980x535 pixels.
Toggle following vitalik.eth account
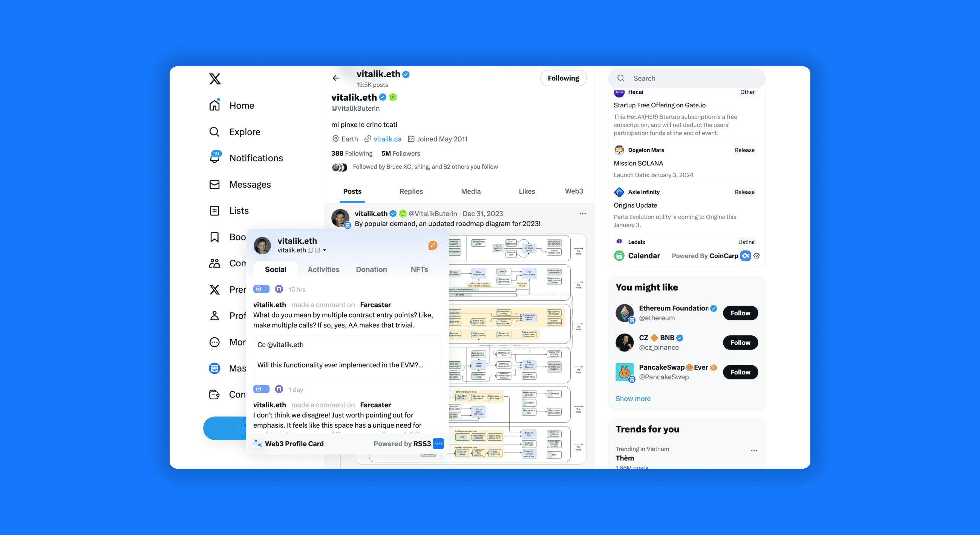point(563,78)
